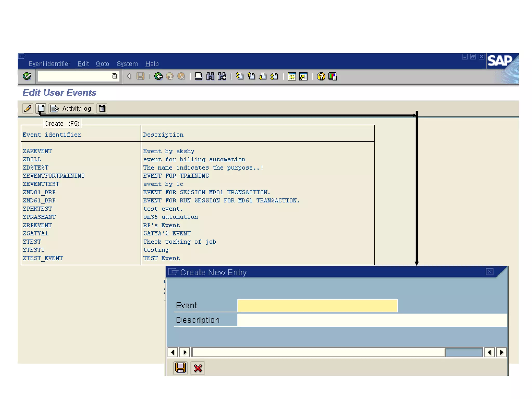532x399 pixels.
Task: Save the new entry with floppy icon
Action: tap(180, 368)
